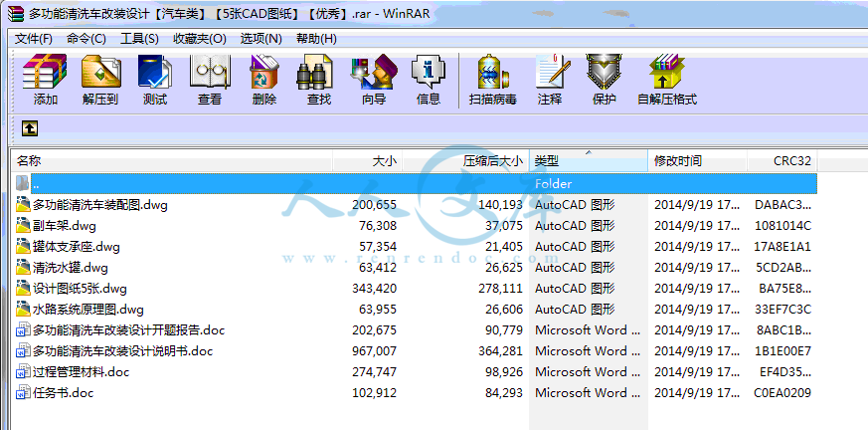The height and width of the screenshot is (430, 868).
Task: Select 多功能清洗车改装设计说明书.doc
Action: [123, 351]
